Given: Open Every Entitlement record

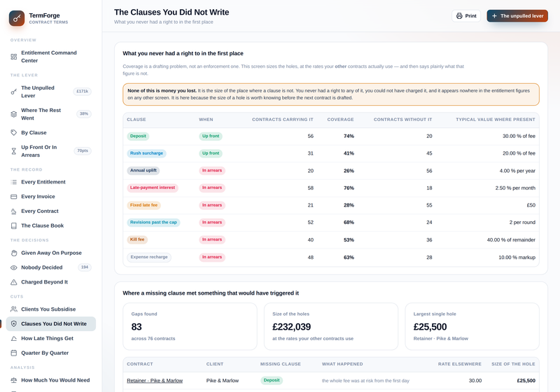Looking at the screenshot, I should (50, 182).
